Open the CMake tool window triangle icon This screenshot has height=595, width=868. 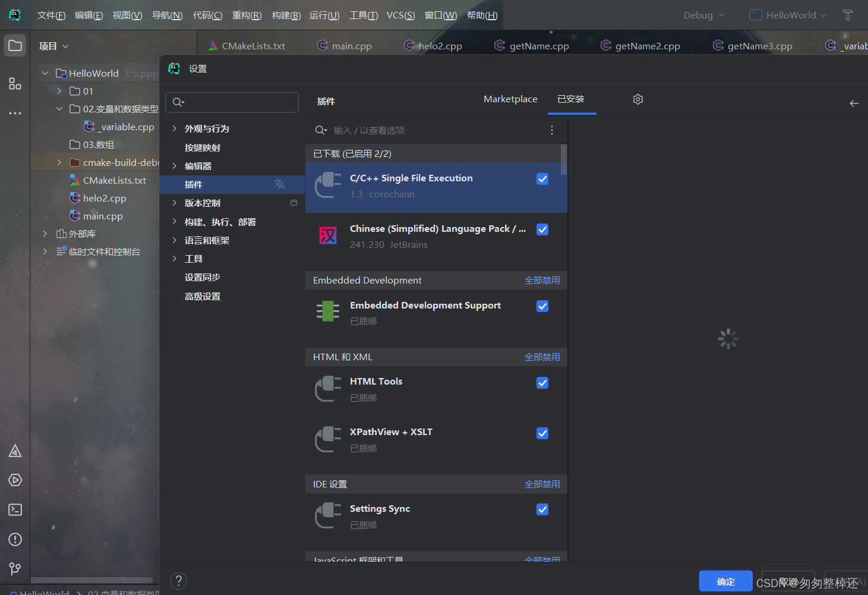coord(15,451)
